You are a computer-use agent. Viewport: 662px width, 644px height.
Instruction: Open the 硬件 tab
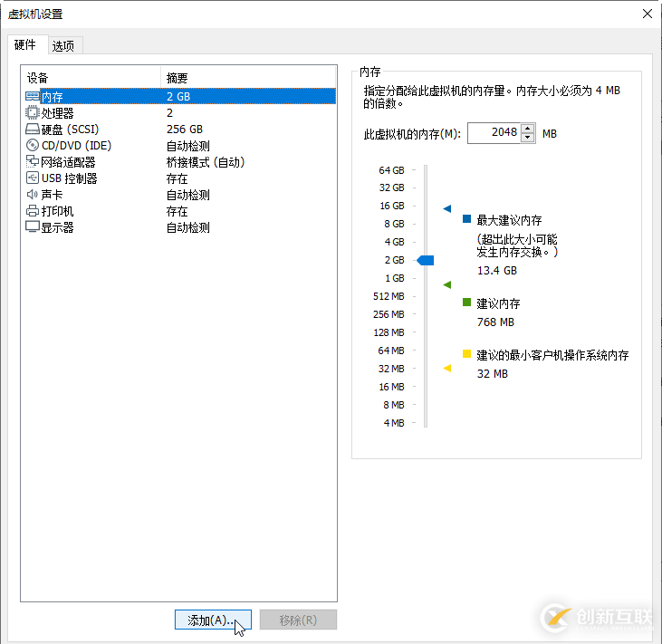tap(25, 45)
